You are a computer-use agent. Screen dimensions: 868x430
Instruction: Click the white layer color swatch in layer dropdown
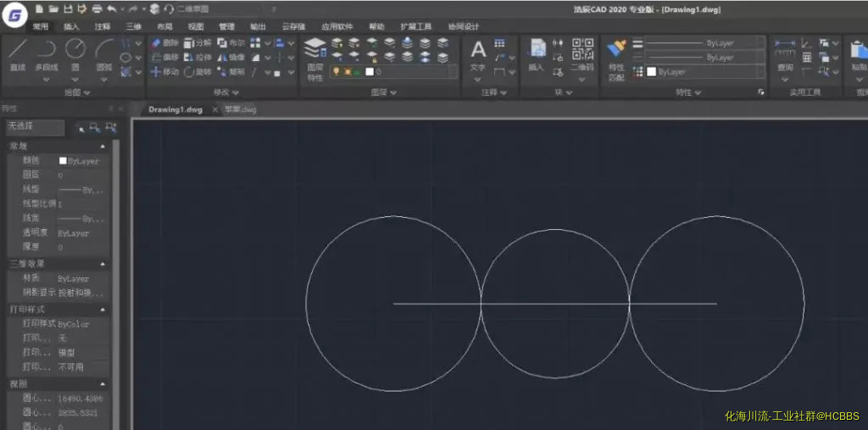(x=370, y=71)
